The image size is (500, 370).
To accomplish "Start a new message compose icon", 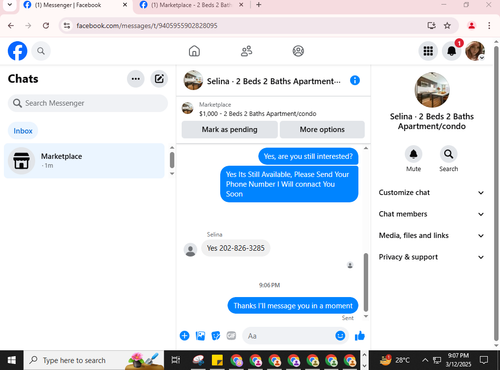I will tap(159, 79).
